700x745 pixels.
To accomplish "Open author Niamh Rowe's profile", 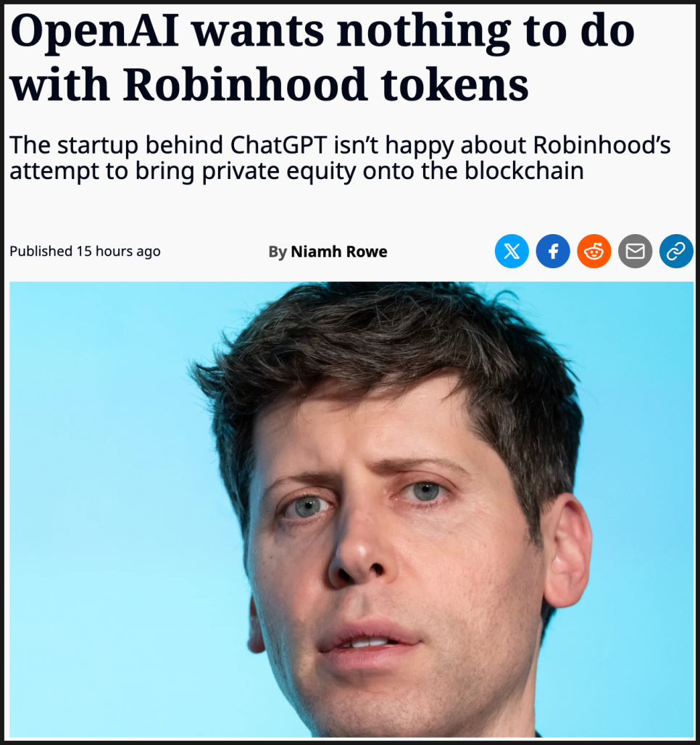I will [339, 251].
